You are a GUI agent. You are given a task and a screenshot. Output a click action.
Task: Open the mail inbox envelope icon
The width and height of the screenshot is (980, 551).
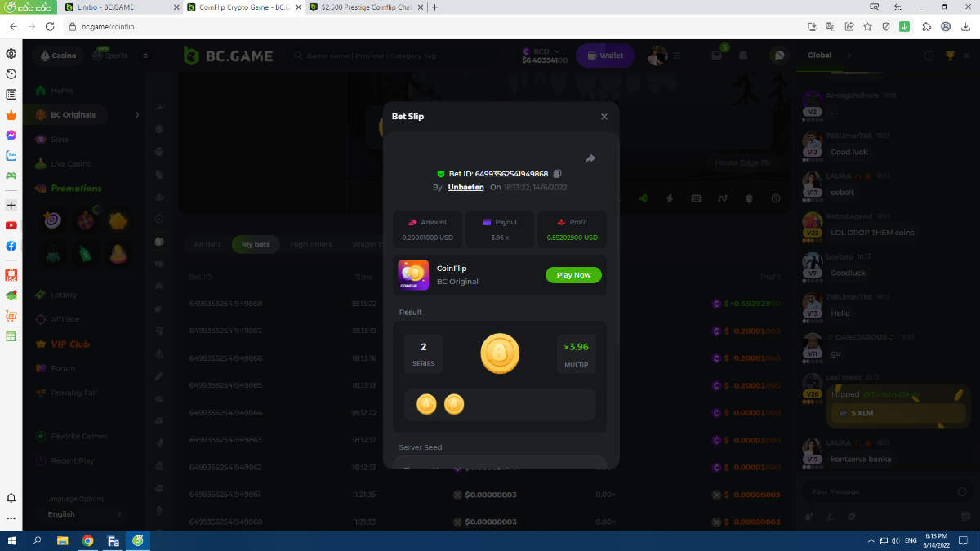click(x=716, y=56)
